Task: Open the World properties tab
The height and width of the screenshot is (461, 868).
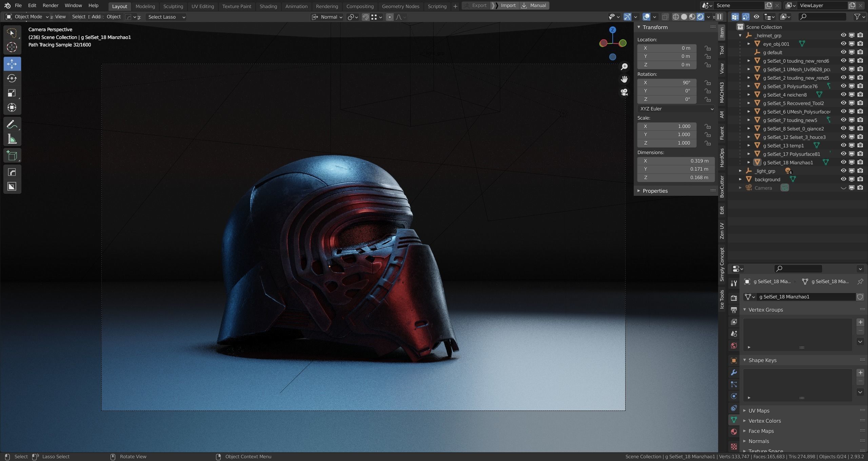Action: tap(734, 345)
